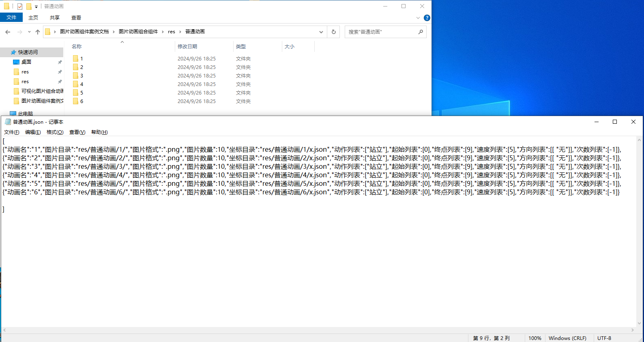Click the Forward arrow in File Explorer
644x342 pixels.
(x=19, y=32)
